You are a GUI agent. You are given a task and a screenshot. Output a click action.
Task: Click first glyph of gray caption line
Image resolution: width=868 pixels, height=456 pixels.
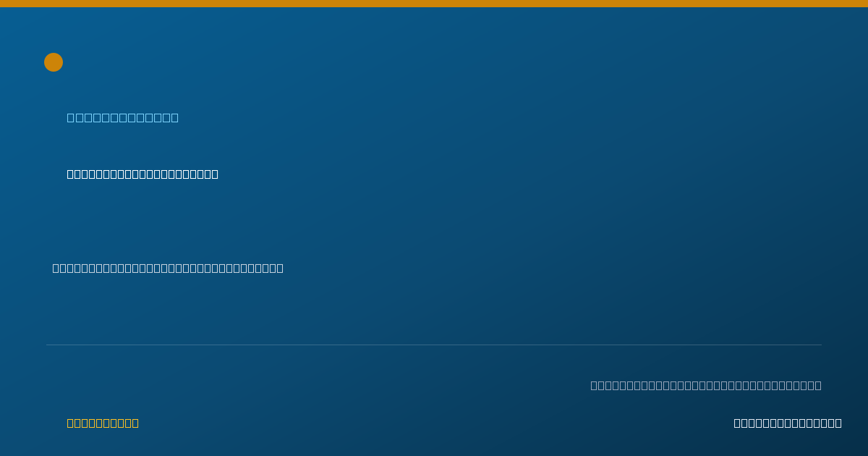(595, 385)
